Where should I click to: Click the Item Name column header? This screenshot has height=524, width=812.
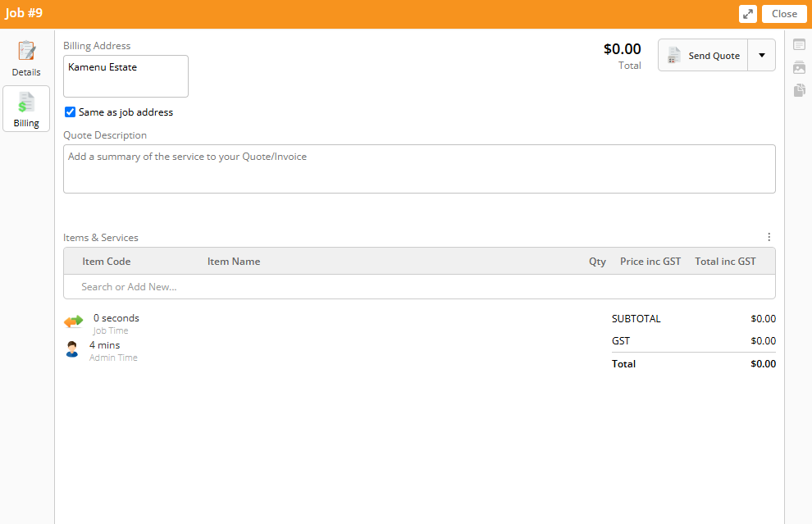[234, 262]
